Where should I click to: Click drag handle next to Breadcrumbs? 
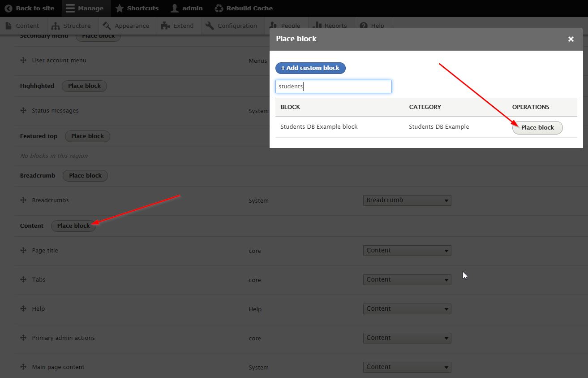[23, 200]
